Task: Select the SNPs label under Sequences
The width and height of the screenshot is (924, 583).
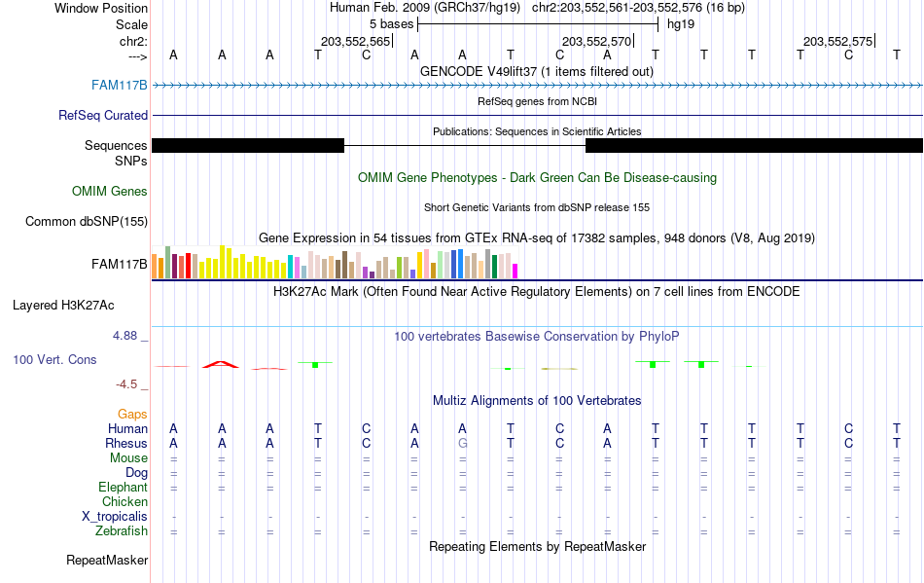Action: pyautogui.click(x=131, y=161)
